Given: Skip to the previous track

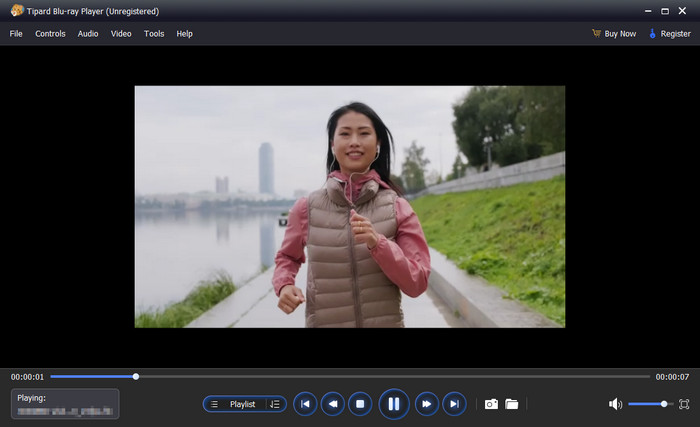Looking at the screenshot, I should pos(305,404).
